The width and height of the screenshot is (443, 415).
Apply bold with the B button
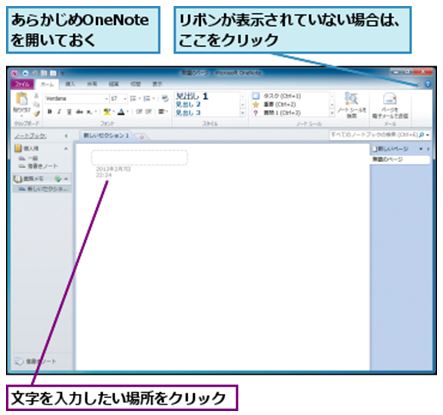click(49, 112)
